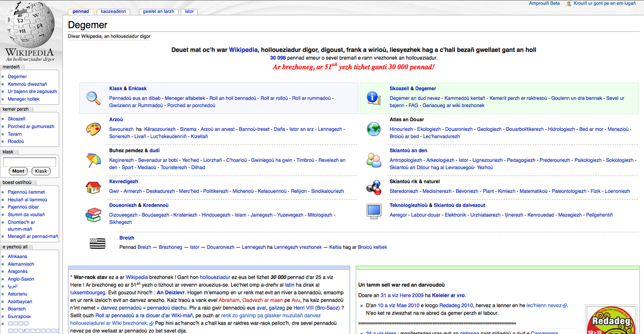
Task: Click the Earth globe Atlas icon
Action: click(374, 129)
